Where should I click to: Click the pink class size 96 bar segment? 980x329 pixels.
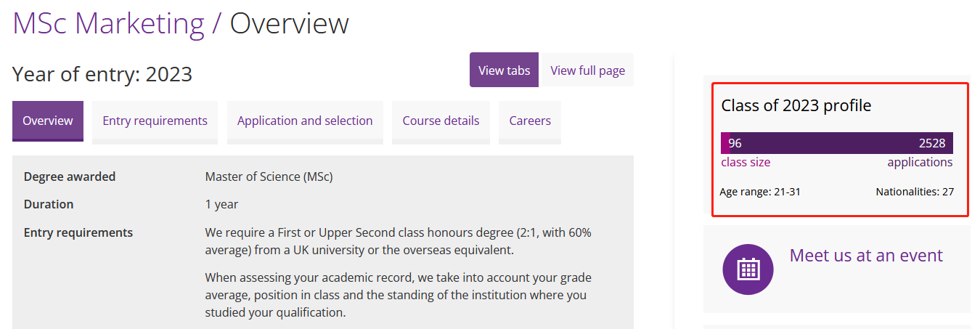(x=725, y=143)
